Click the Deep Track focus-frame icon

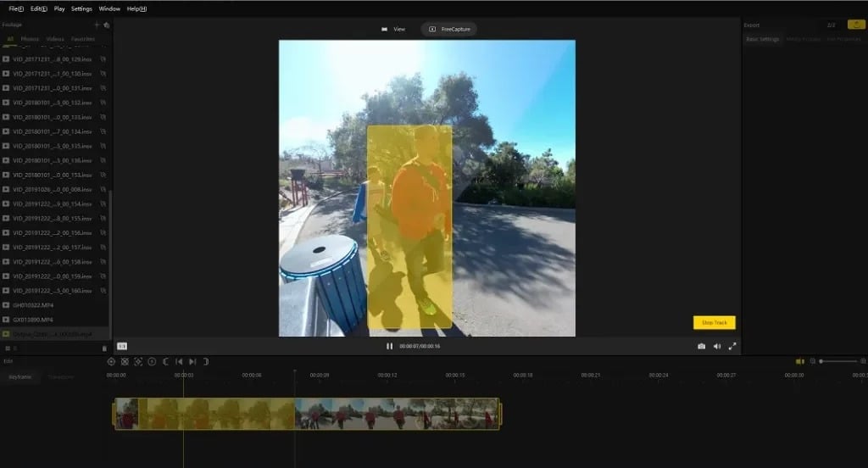pos(138,362)
